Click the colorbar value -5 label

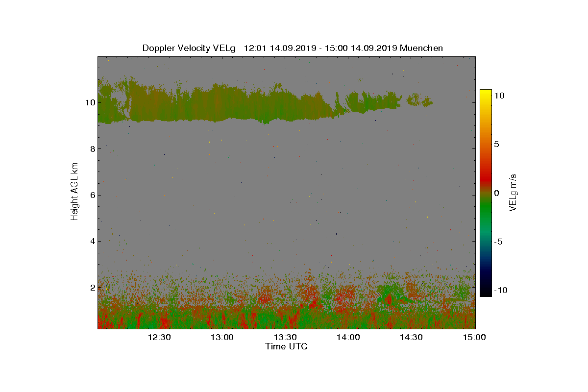click(x=498, y=242)
